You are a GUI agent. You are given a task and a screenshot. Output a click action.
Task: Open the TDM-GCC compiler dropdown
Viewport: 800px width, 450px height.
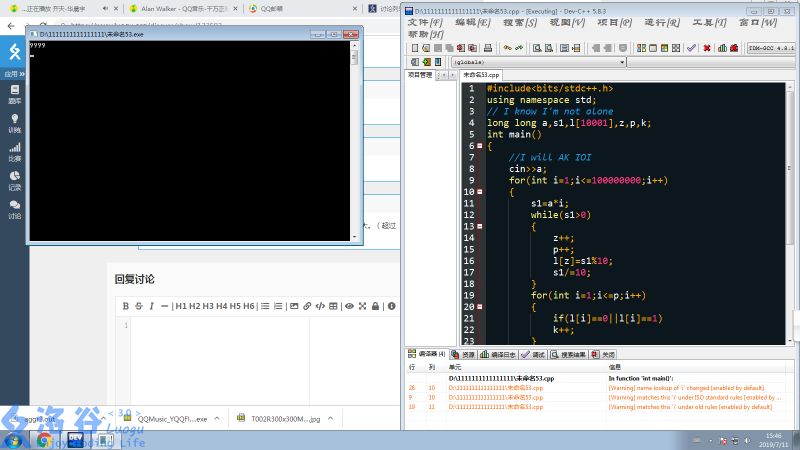pyautogui.click(x=771, y=47)
